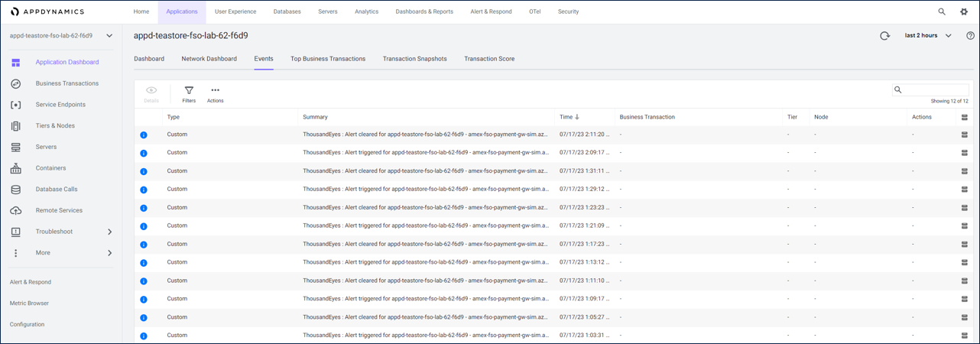980x344 pixels.
Task: Go to the Configuration link in sidebar
Action: pos(27,325)
